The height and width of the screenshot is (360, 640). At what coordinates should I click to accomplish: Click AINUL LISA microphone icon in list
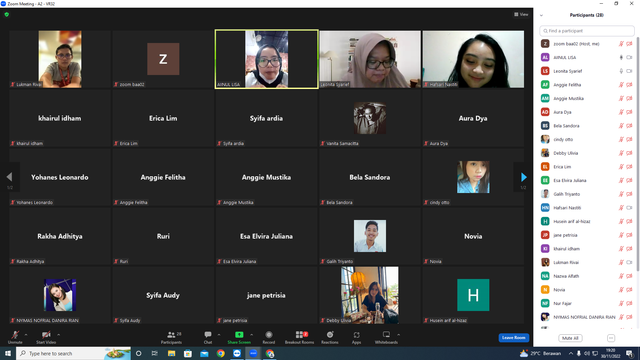click(x=621, y=58)
